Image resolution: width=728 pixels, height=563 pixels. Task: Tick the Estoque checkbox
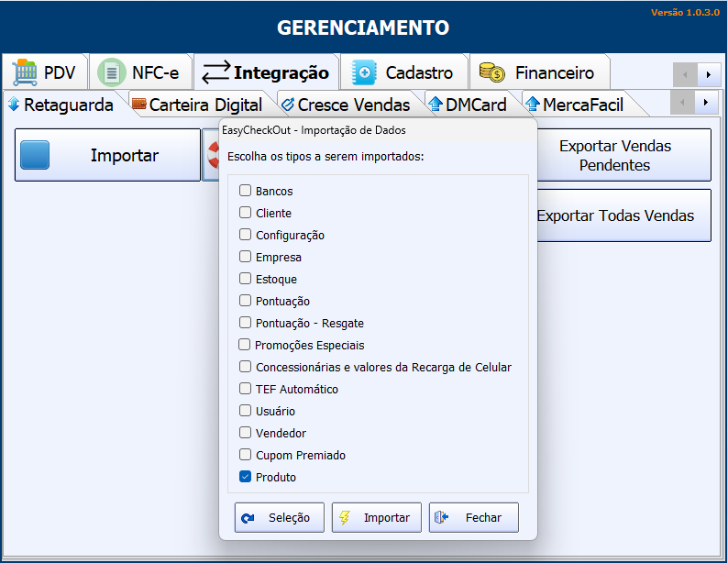[245, 279]
